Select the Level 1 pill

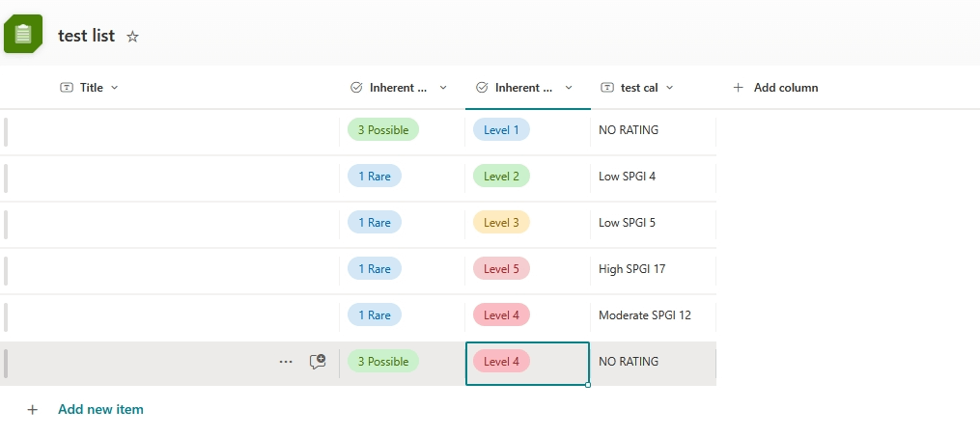click(501, 130)
